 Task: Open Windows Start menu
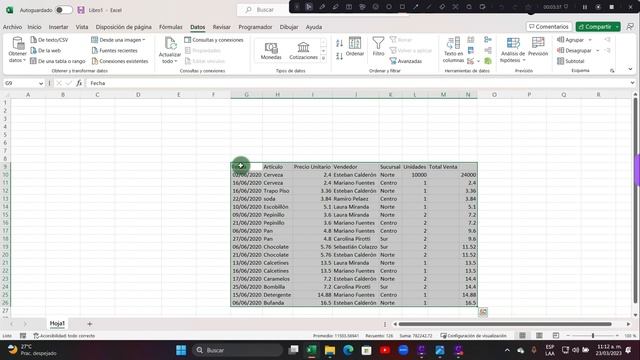pyautogui.click(x=181, y=350)
